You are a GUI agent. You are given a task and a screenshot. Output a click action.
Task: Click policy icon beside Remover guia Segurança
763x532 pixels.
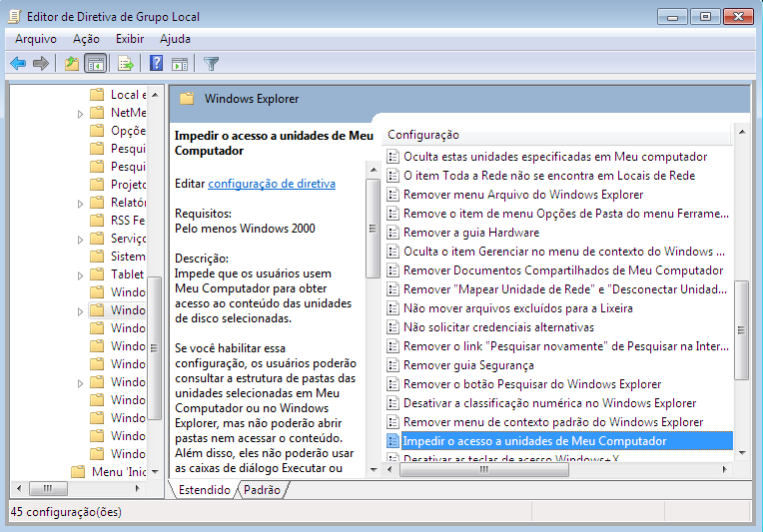(392, 365)
